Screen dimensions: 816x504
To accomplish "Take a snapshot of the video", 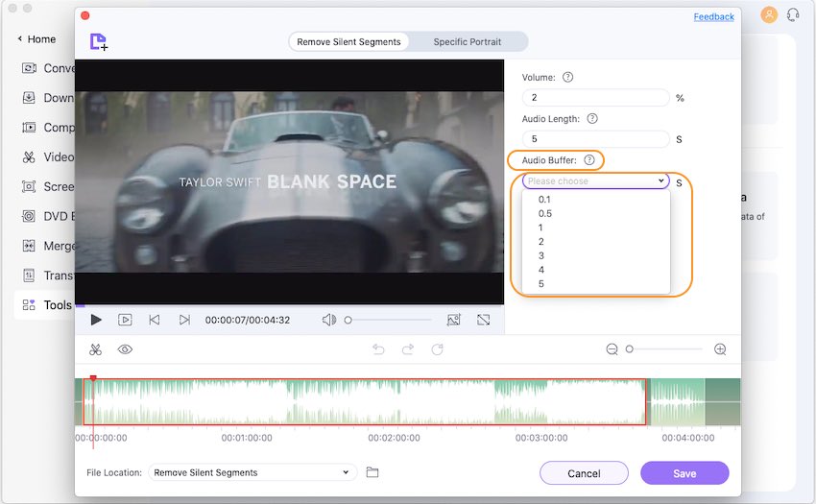I will tap(454, 320).
